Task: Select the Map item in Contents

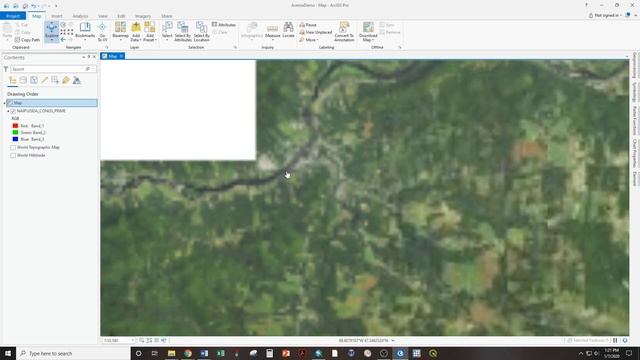Action: click(52, 103)
